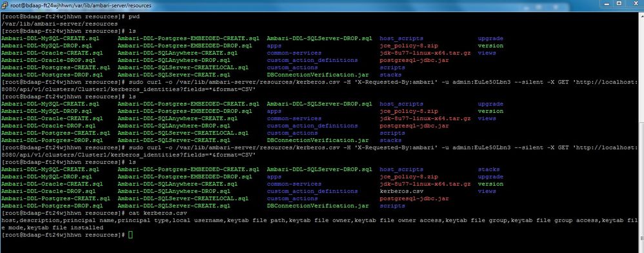Click 'jce_policy-8.zip' in the first ls listing
Image resolution: width=644 pixels, height=253 pixels.
point(408,46)
